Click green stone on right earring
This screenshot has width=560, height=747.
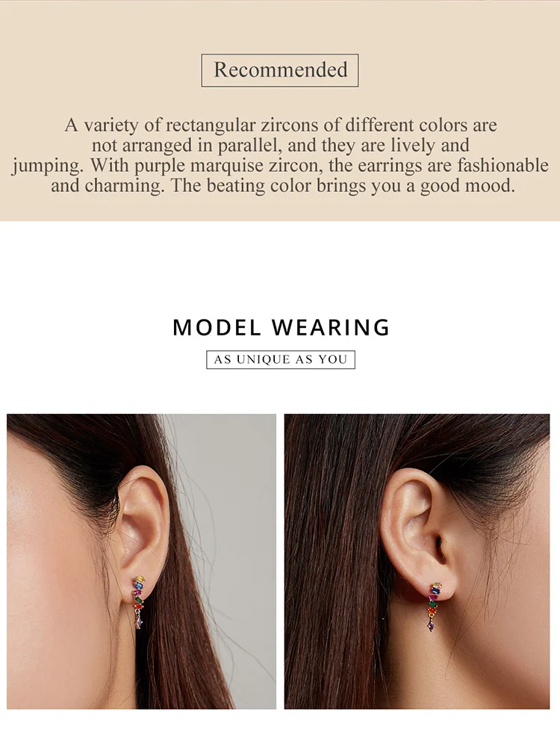coord(432,604)
